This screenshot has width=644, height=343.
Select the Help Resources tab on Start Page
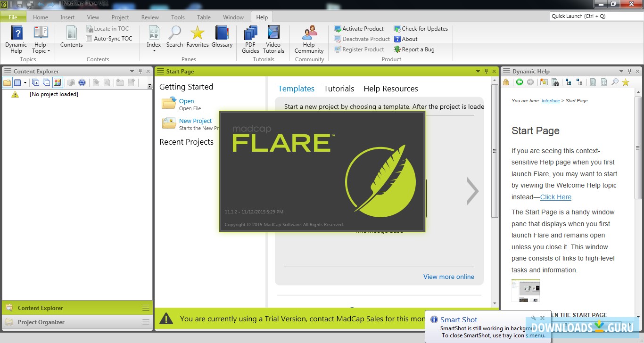(391, 89)
